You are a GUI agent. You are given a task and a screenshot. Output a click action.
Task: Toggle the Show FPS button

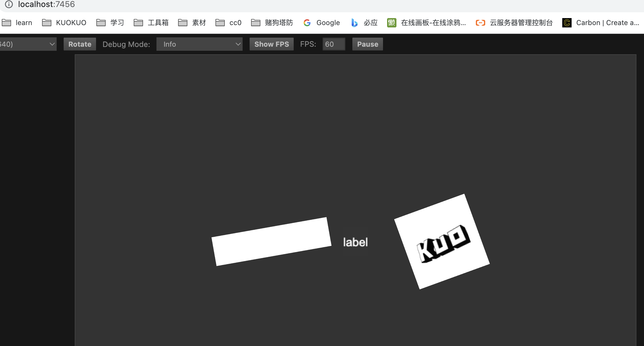[x=271, y=44]
